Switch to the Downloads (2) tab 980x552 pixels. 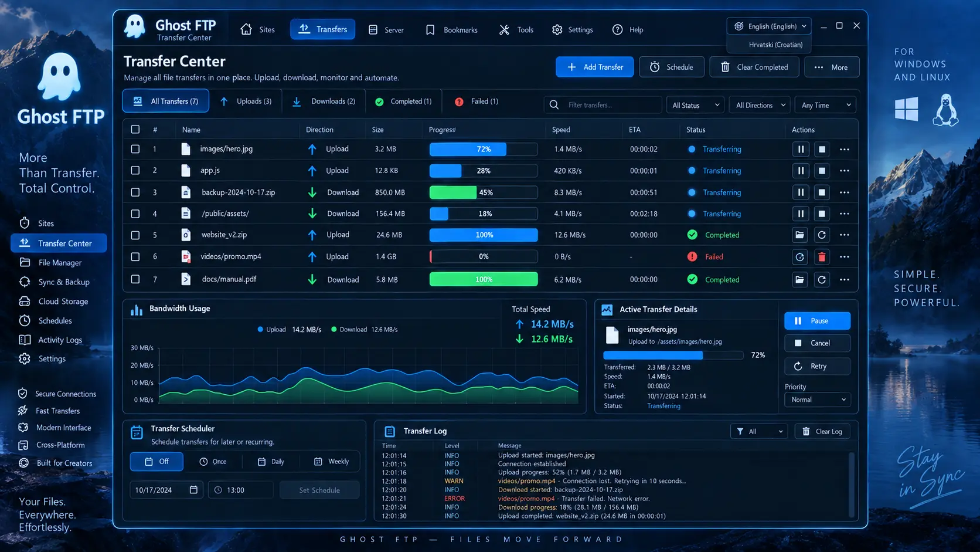click(324, 101)
